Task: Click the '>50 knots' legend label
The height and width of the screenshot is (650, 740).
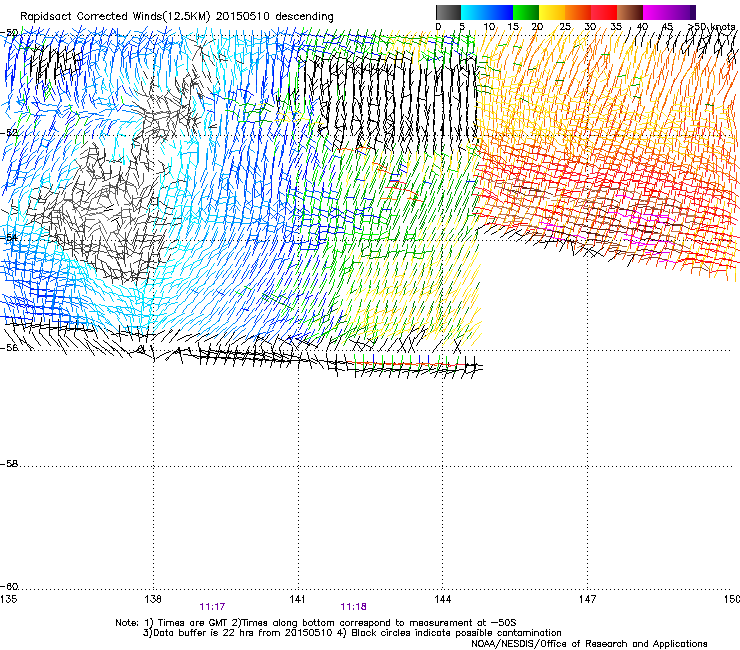Action: (x=712, y=27)
